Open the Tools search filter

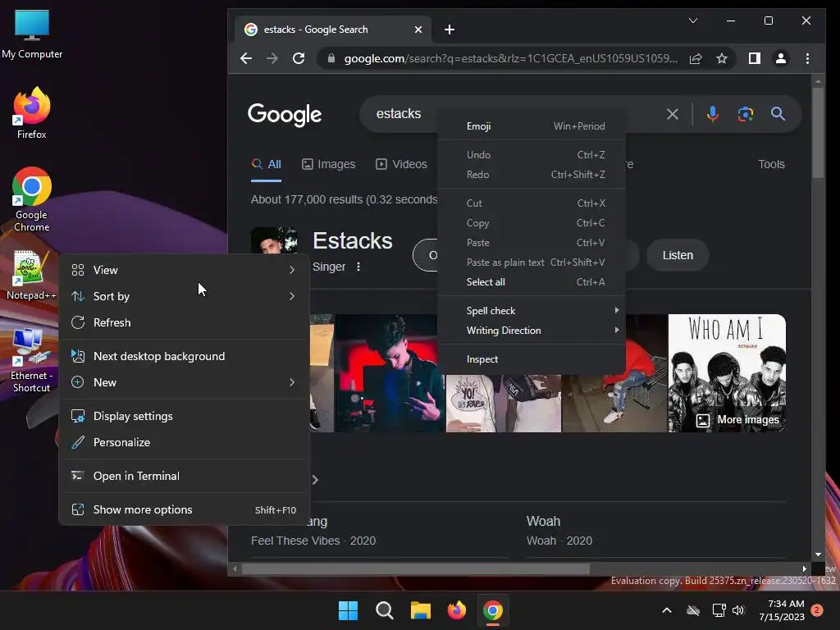click(771, 164)
